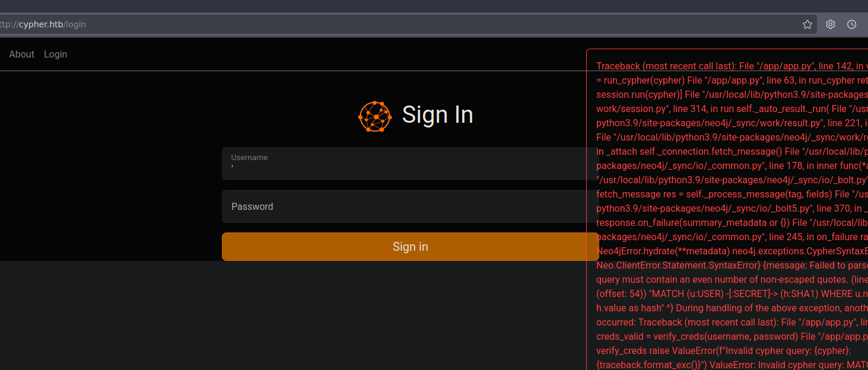Click the orange network logo beside Sign In

[375, 116]
